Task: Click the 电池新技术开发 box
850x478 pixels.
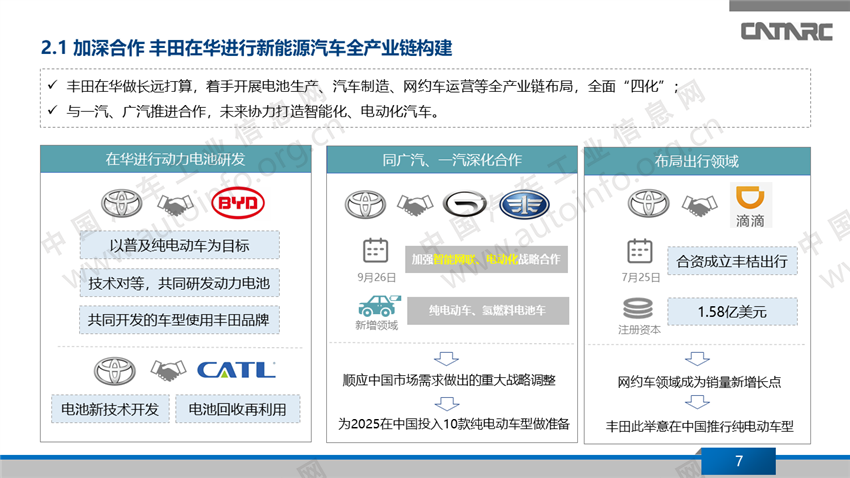Action: 111,409
